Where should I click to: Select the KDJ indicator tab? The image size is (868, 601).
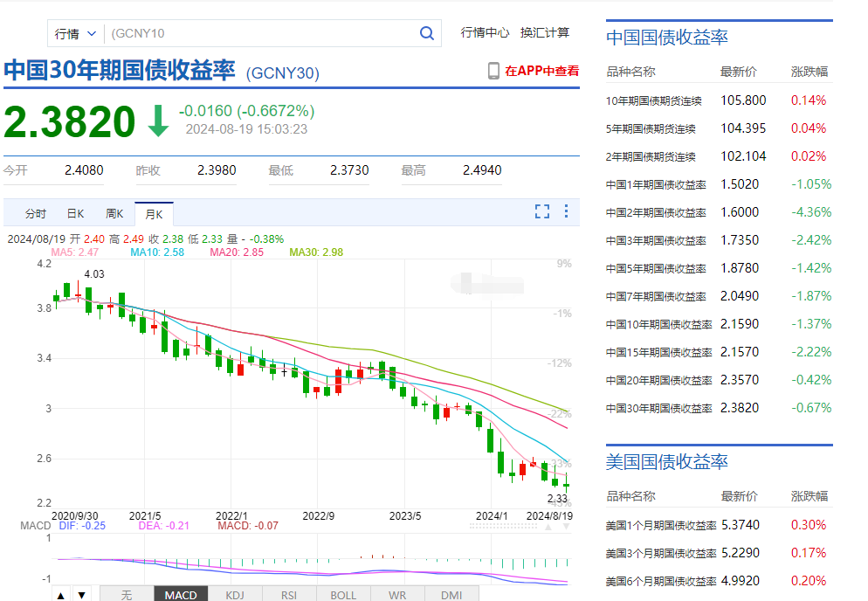click(235, 594)
